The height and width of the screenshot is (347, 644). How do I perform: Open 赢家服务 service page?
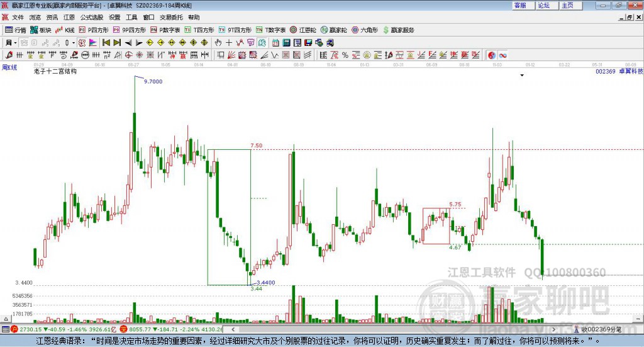click(398, 30)
